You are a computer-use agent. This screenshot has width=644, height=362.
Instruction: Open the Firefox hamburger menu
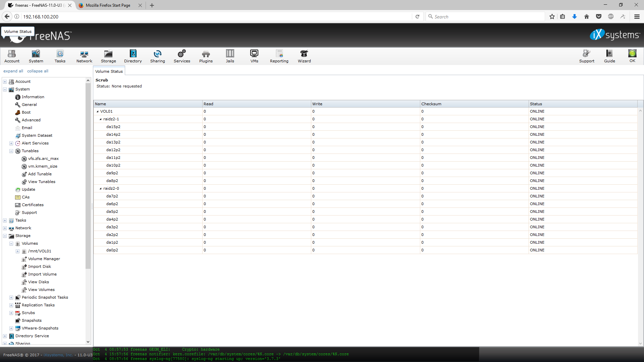[x=637, y=16]
